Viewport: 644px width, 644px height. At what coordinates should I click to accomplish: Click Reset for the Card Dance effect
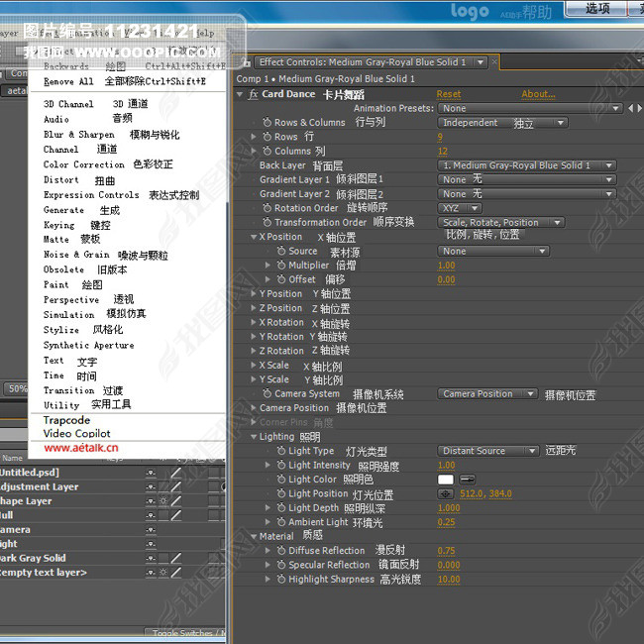tap(449, 94)
